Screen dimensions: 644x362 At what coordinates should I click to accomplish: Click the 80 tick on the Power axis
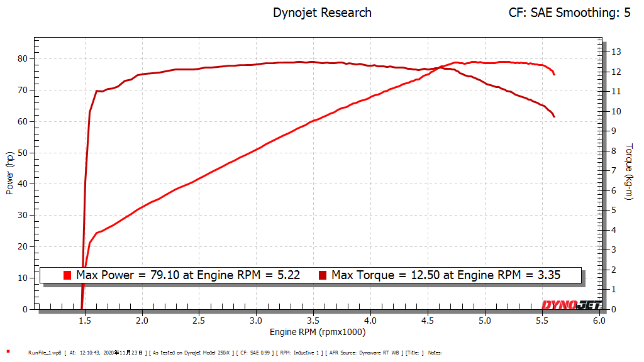click(25, 58)
